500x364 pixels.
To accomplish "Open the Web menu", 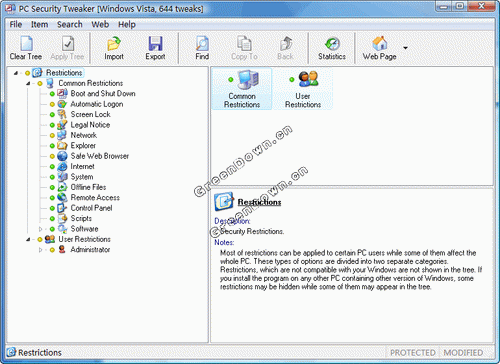I will [100, 25].
